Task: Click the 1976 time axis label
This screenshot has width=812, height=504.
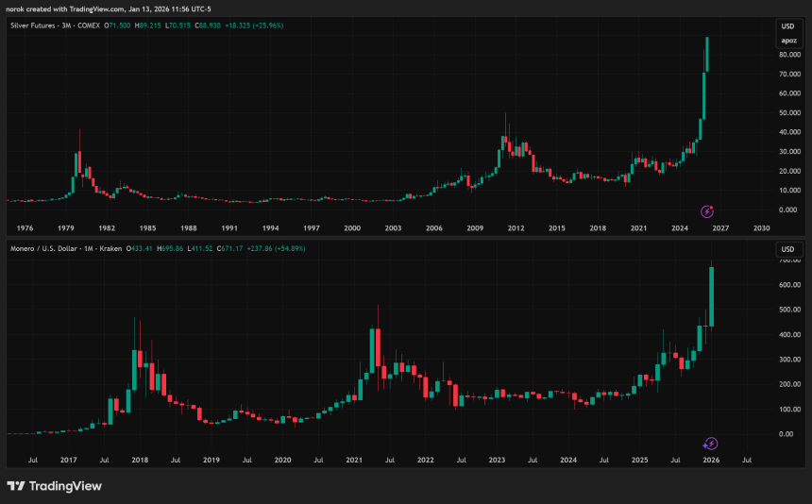Action: (25, 228)
